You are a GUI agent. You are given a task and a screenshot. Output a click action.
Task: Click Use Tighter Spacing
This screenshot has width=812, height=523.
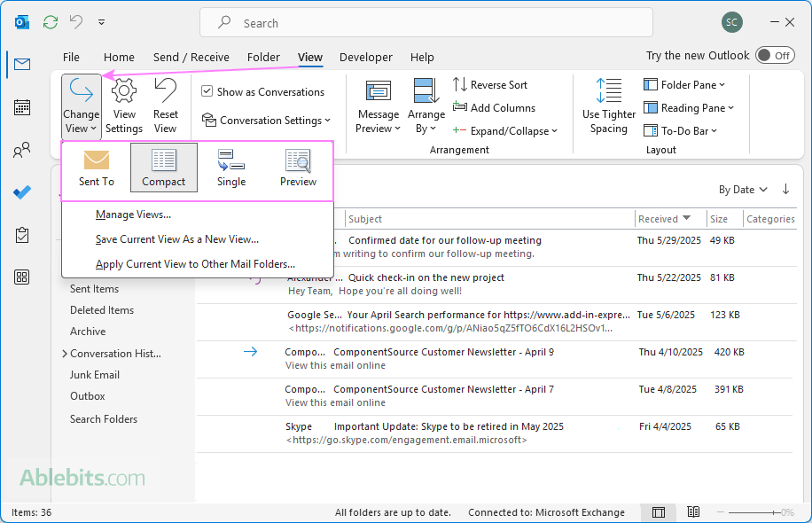[608, 106]
